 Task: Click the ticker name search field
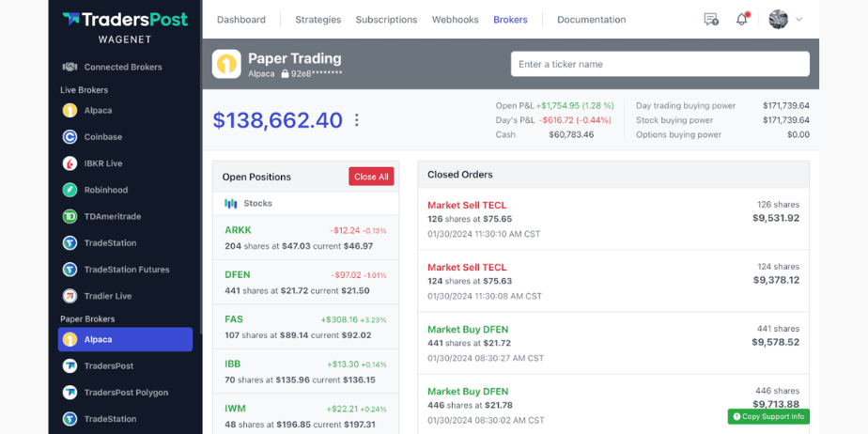point(659,64)
